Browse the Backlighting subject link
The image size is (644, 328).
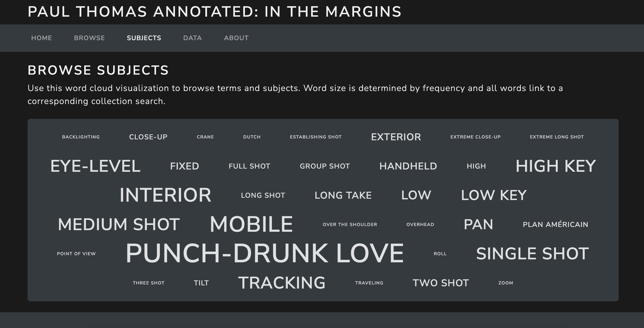(81, 137)
